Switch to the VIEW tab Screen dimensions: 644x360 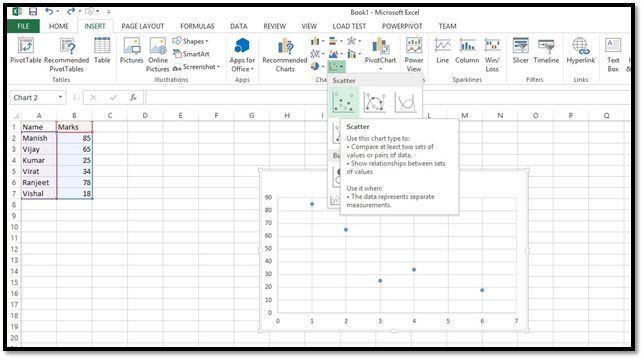coord(309,26)
